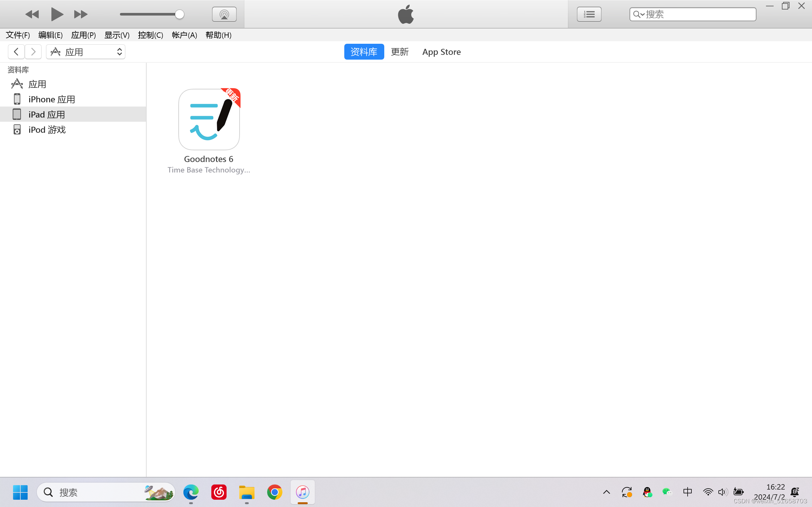Click the forward navigation arrow

pos(33,52)
